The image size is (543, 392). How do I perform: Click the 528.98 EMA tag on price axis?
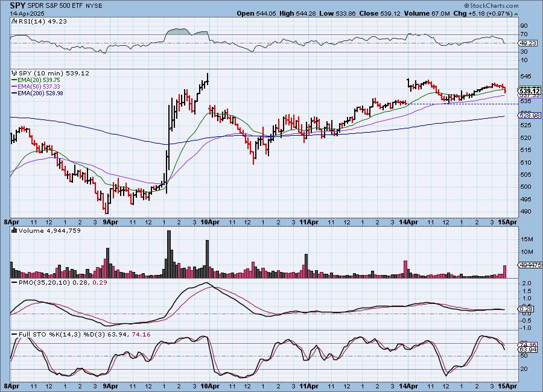click(530, 116)
